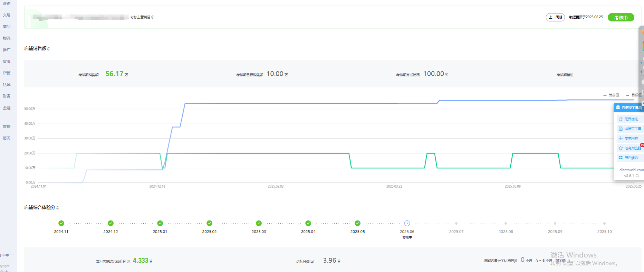Click the help icon after 本月店铺综合体验分
644x272 pixels.
tap(128, 262)
